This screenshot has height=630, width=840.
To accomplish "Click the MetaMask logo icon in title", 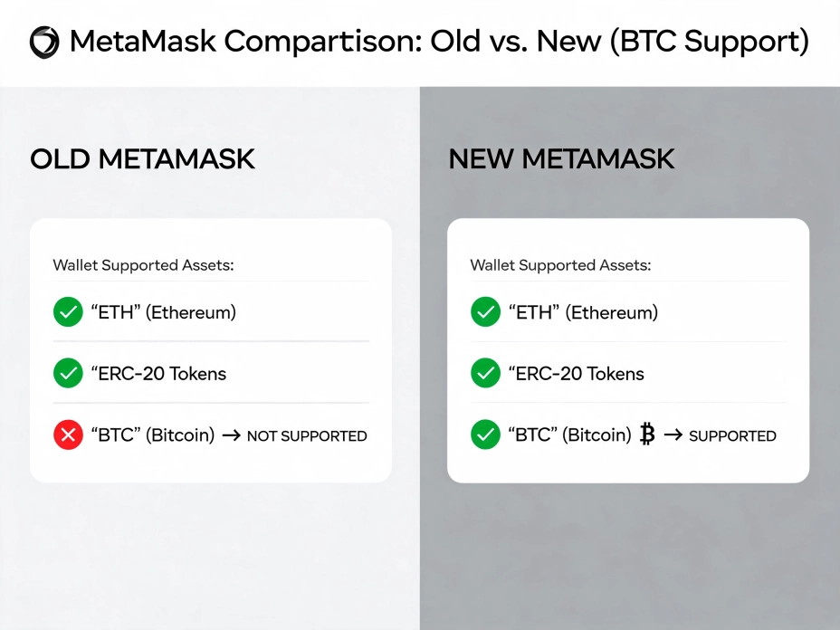I will click(x=44, y=42).
